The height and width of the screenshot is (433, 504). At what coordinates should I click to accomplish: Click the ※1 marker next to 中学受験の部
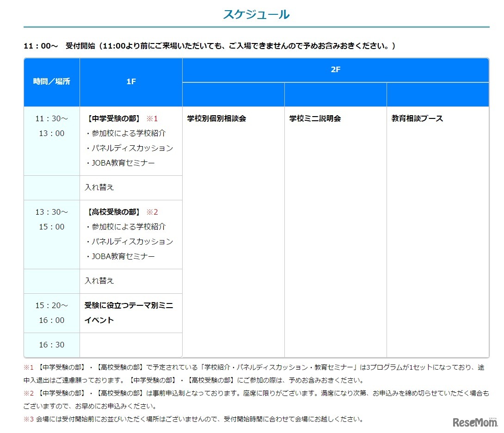pos(152,118)
